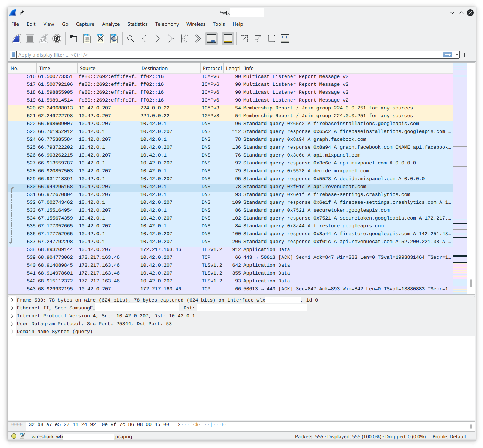Sort packets by the Protocol column header
483x448 pixels.
(212, 68)
